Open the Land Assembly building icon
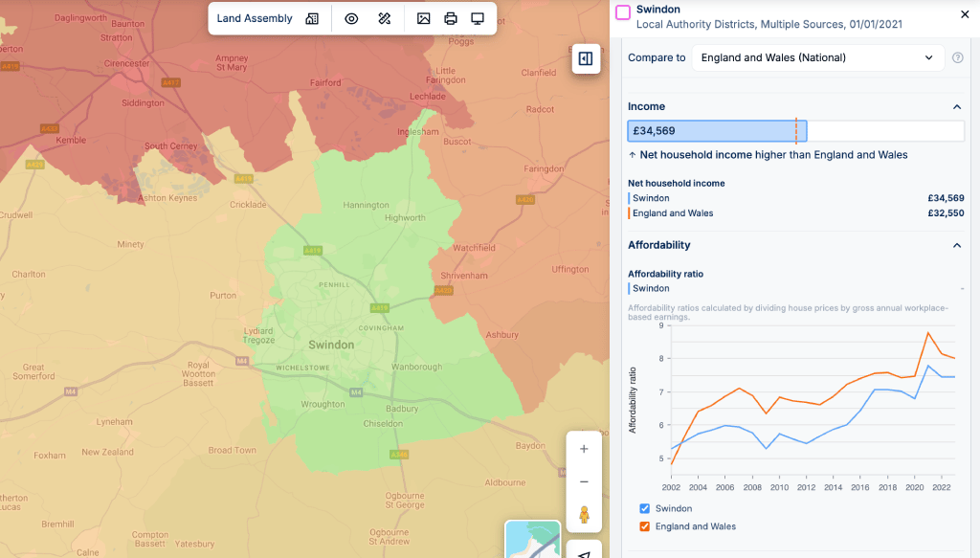The height and width of the screenshot is (558, 980). pyautogui.click(x=312, y=18)
